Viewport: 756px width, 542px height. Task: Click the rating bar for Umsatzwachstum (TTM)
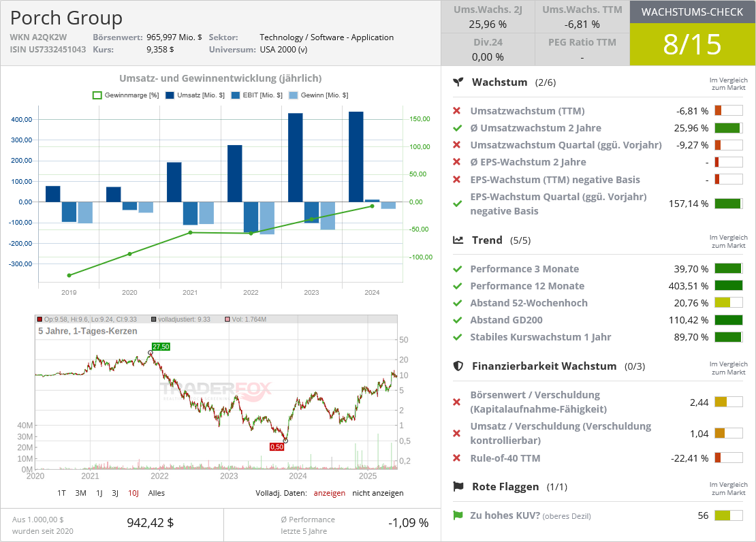[729, 110]
